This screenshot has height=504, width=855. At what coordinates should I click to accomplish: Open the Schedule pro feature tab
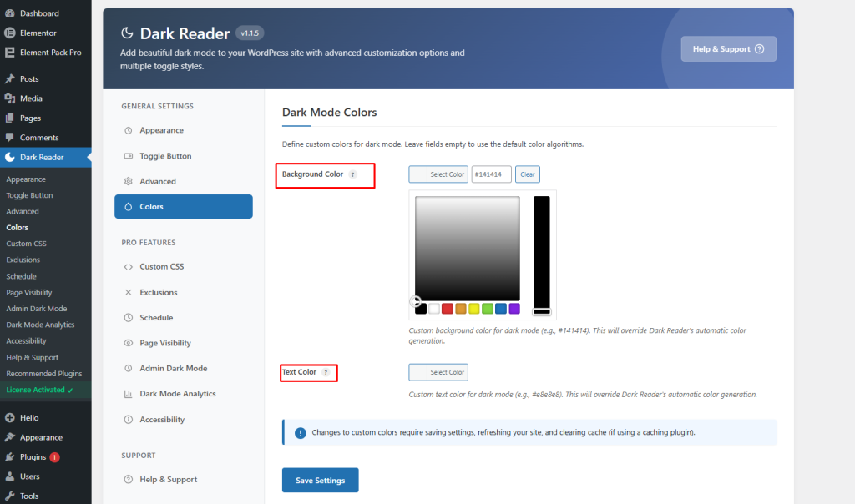coord(183,318)
